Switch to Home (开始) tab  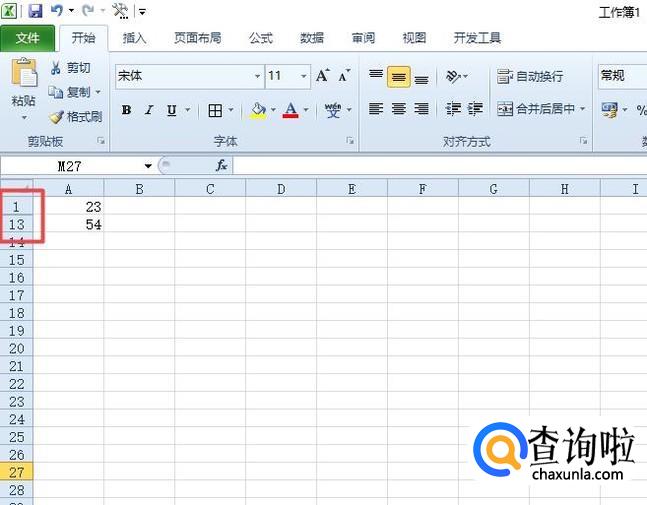(x=83, y=38)
